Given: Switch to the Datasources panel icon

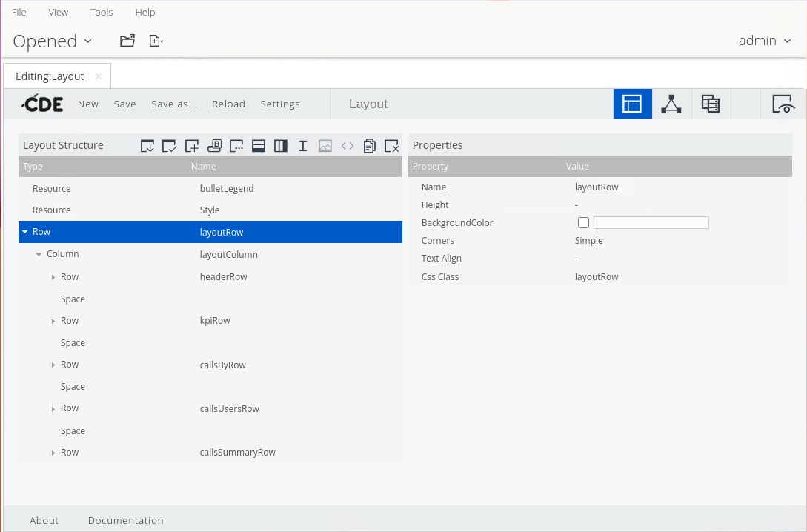Looking at the screenshot, I should click(711, 104).
